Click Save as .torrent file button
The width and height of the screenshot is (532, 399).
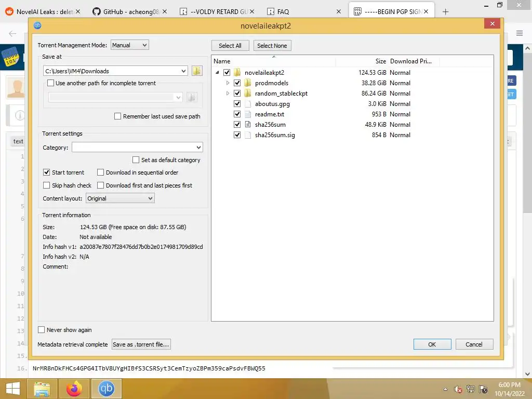141,344
